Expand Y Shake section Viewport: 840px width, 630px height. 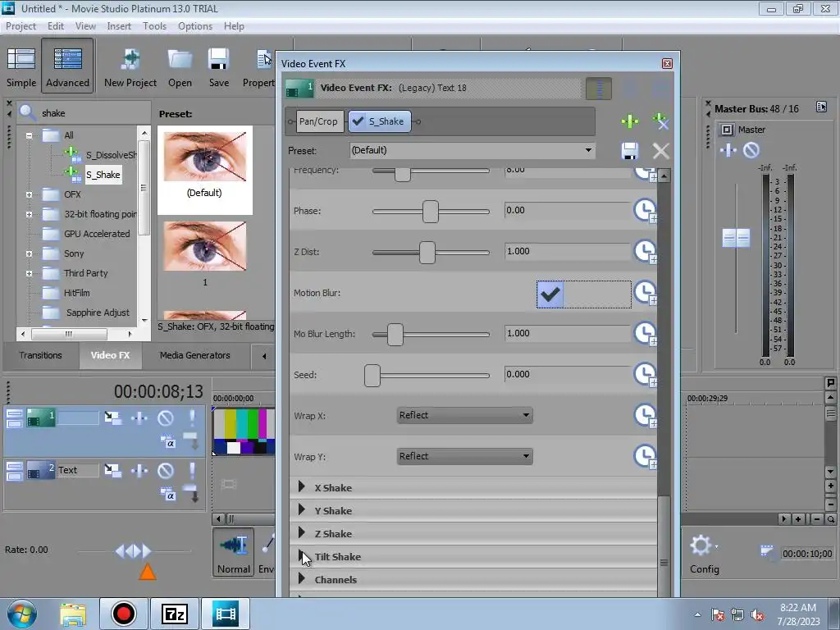(x=302, y=510)
